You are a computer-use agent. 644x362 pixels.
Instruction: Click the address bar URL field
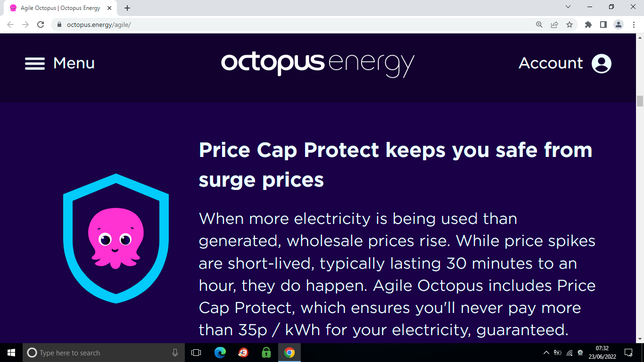[283, 25]
